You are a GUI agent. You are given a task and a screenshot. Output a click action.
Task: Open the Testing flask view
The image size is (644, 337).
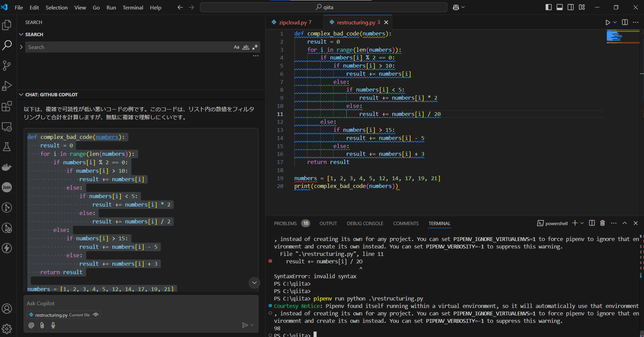(x=7, y=147)
